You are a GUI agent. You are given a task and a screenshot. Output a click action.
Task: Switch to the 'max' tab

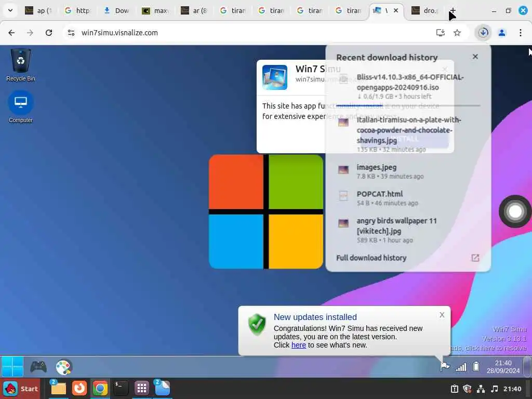(x=155, y=10)
